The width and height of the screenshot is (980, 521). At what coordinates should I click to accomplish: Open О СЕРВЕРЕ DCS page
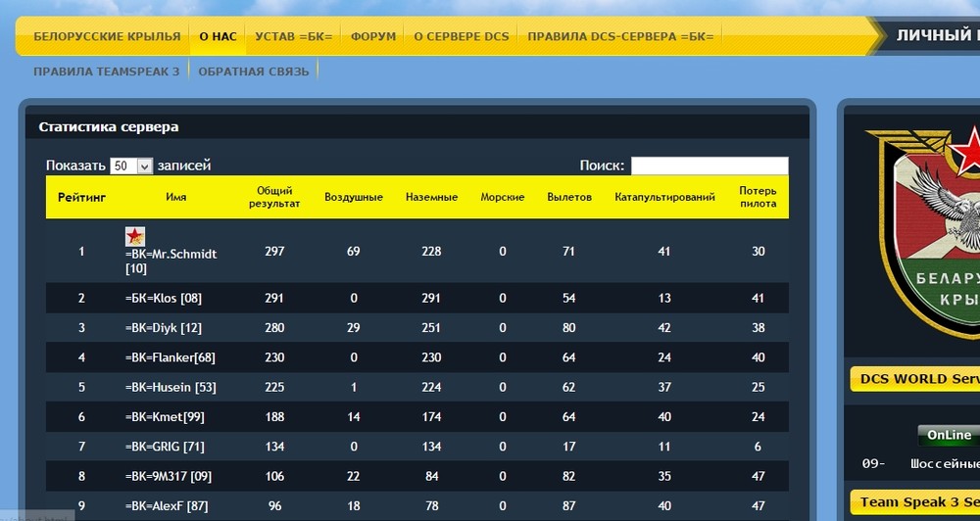pyautogui.click(x=462, y=36)
